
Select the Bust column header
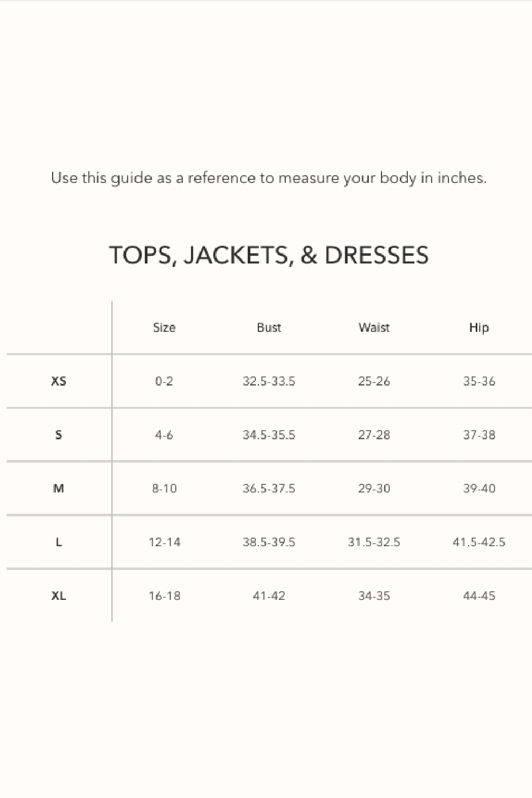point(269,328)
